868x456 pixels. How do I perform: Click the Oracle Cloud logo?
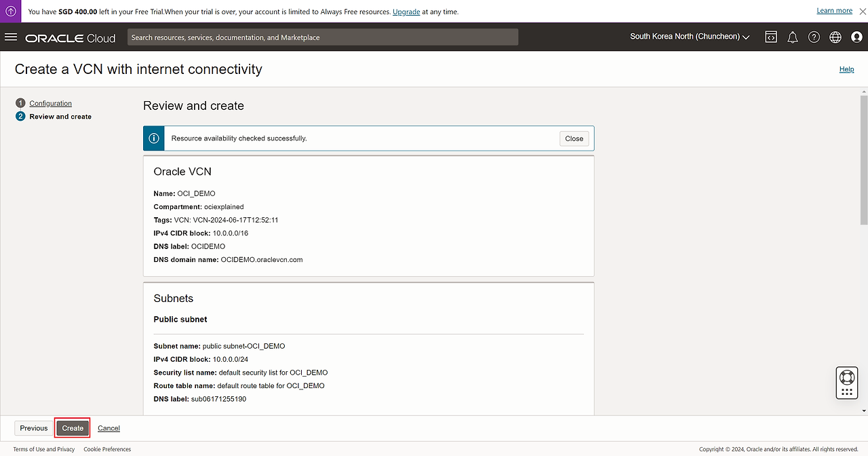[71, 38]
